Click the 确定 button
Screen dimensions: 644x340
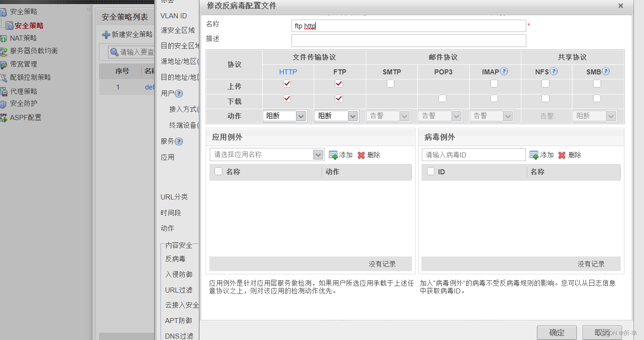pos(557,333)
